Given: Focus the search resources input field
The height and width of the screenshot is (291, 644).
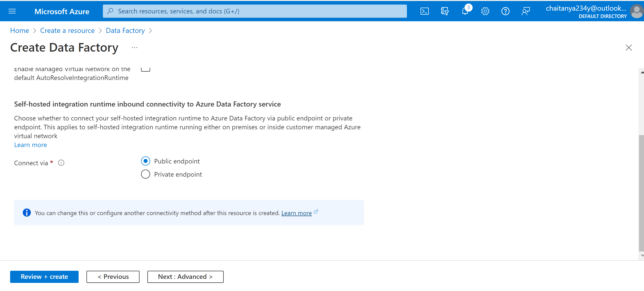Looking at the screenshot, I should point(255,11).
